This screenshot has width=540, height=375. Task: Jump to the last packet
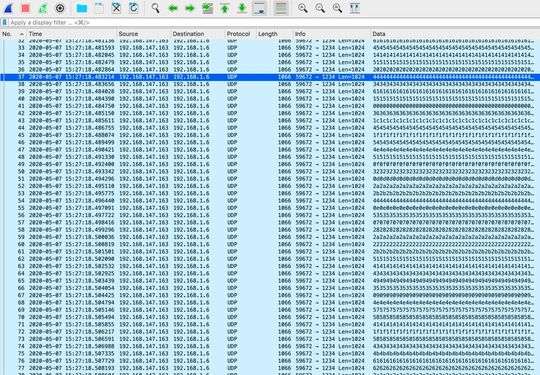[242, 8]
